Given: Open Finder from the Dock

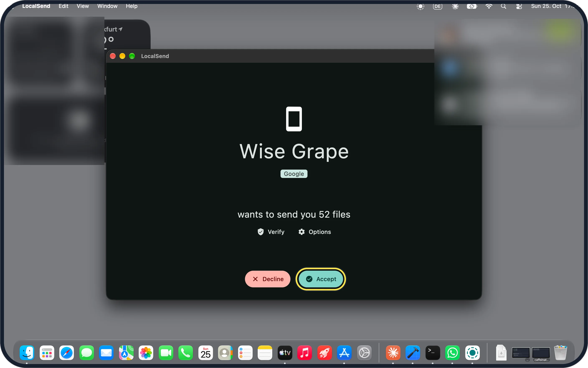Looking at the screenshot, I should tap(27, 353).
